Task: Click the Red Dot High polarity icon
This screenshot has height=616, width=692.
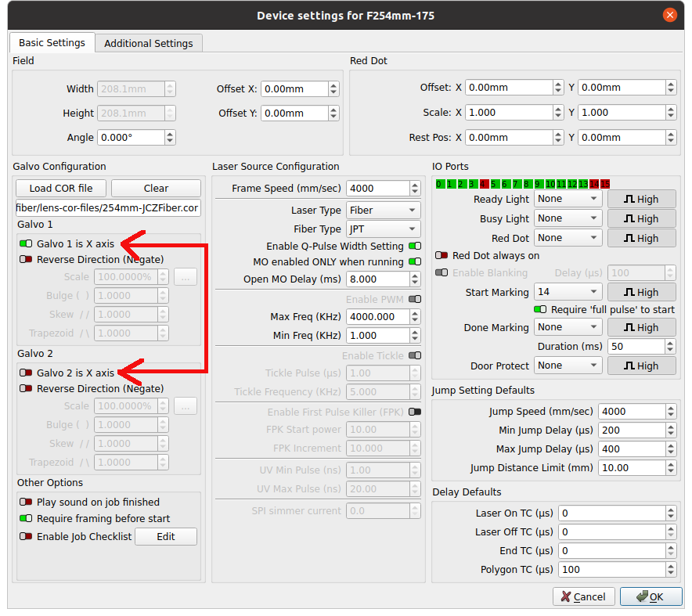Action: coord(641,238)
